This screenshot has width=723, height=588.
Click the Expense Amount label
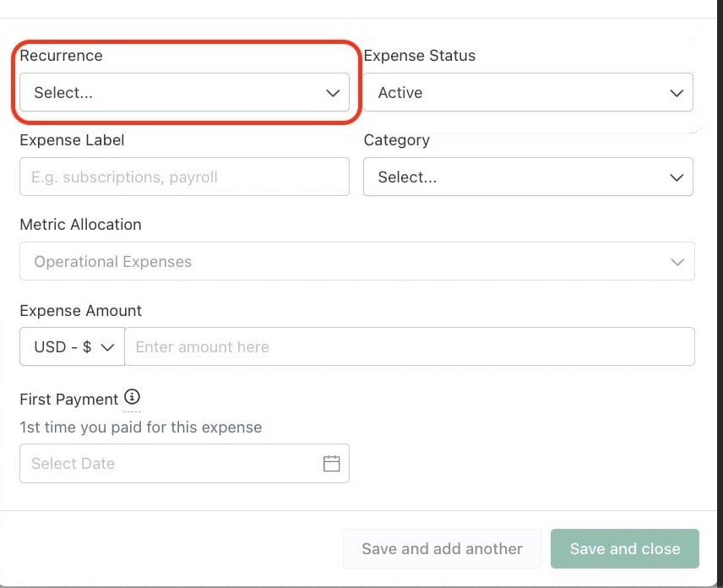pyautogui.click(x=81, y=311)
